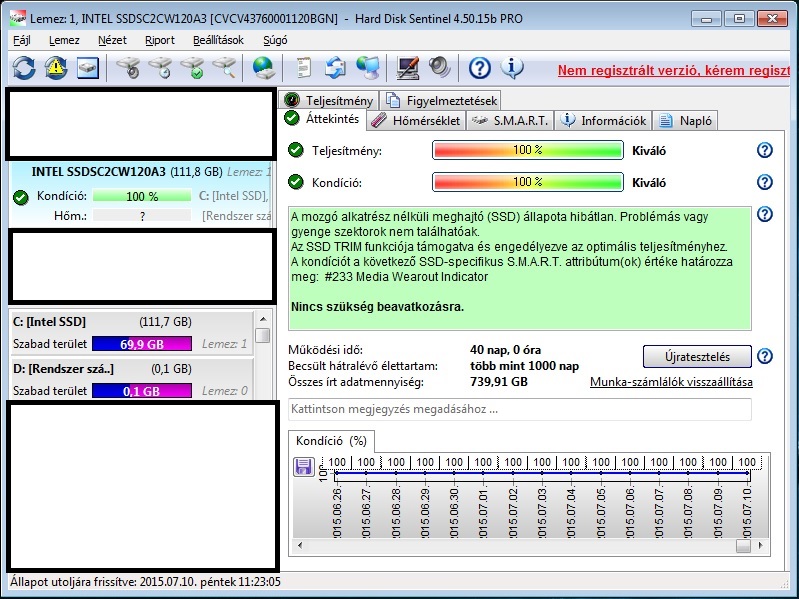Select the Áttekintés tab

(322, 119)
